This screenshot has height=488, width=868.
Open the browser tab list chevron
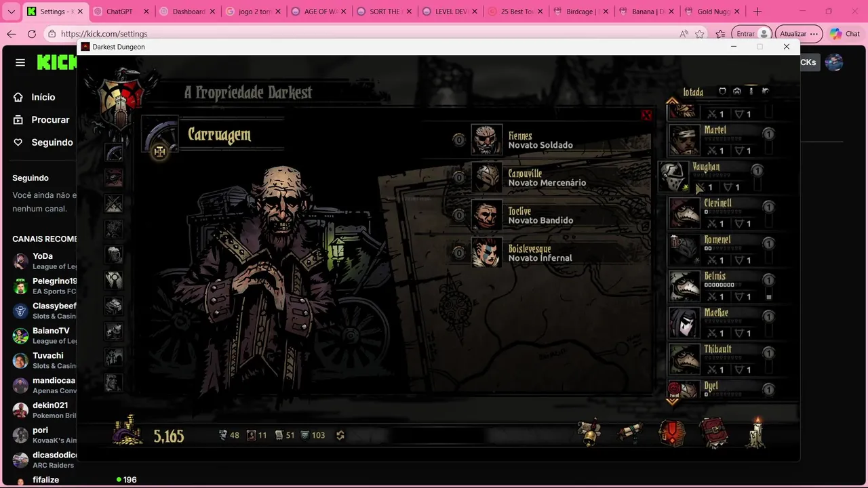(12, 12)
